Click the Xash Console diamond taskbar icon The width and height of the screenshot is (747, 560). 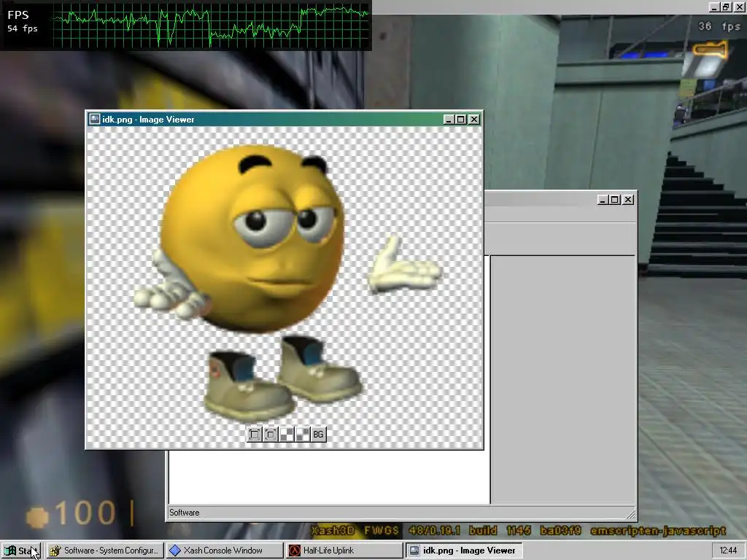[x=175, y=551]
